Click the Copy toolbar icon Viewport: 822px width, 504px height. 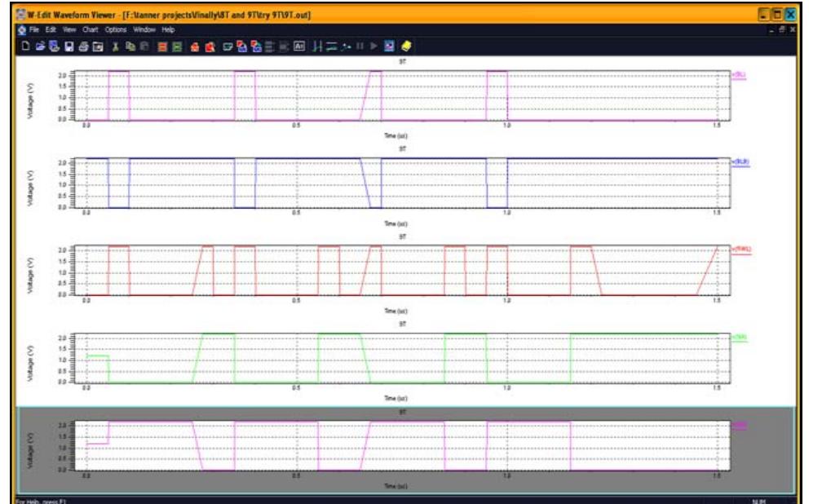(130, 46)
